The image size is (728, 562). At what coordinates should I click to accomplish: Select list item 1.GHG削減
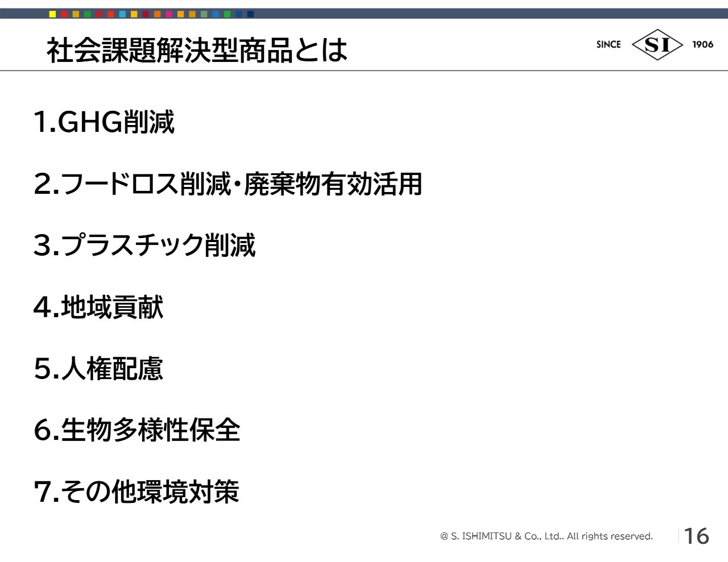coord(104,122)
